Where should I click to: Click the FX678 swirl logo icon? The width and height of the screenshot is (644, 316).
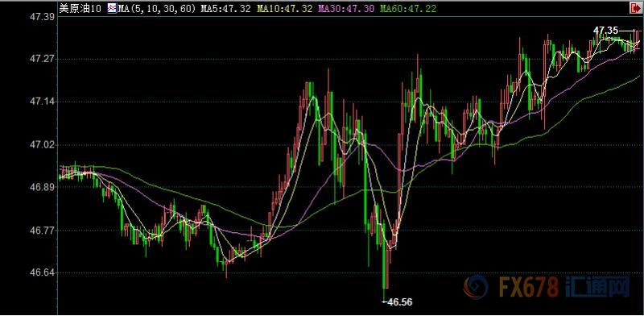476,287
